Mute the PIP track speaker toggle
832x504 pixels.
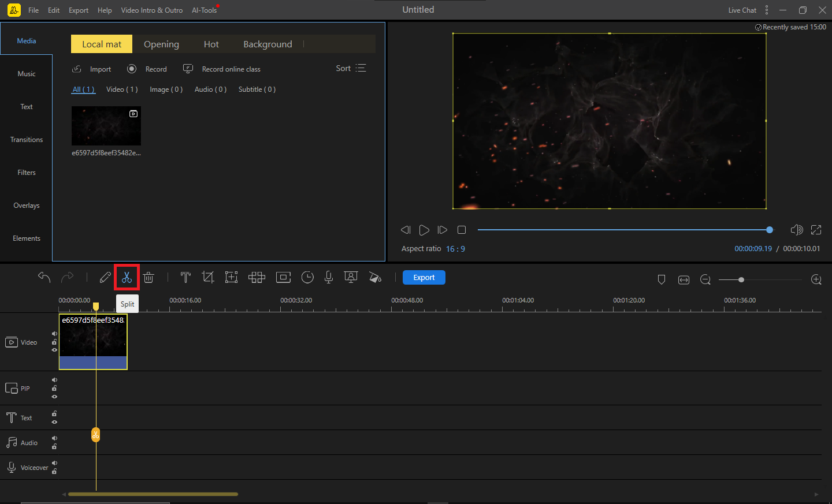click(x=54, y=380)
